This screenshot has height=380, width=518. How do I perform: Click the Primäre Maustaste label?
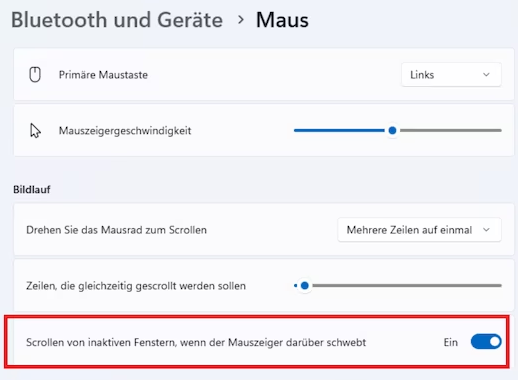(x=103, y=75)
